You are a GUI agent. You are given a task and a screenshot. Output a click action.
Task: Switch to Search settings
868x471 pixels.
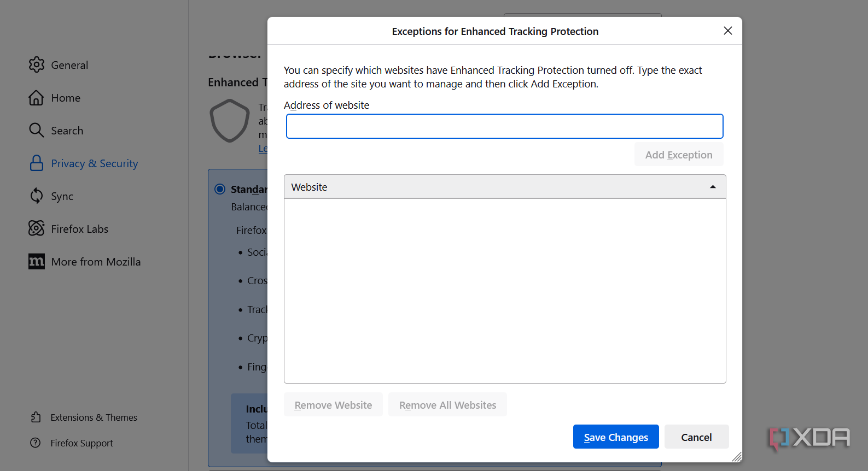[x=67, y=131]
